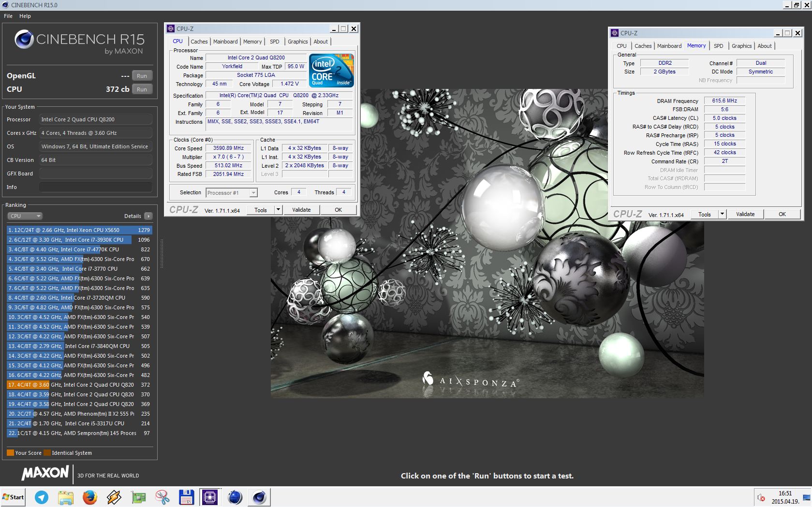Open the blue sphere taskbar icon
This screenshot has width=812, height=507.
click(235, 497)
